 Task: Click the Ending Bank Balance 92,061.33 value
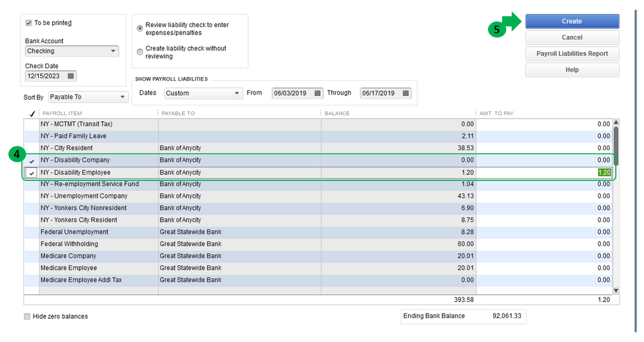point(507,316)
